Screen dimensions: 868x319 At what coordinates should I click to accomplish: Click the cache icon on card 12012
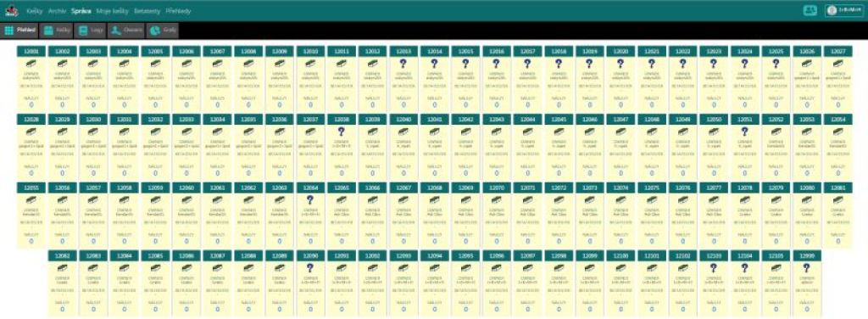pyautogui.click(x=373, y=64)
